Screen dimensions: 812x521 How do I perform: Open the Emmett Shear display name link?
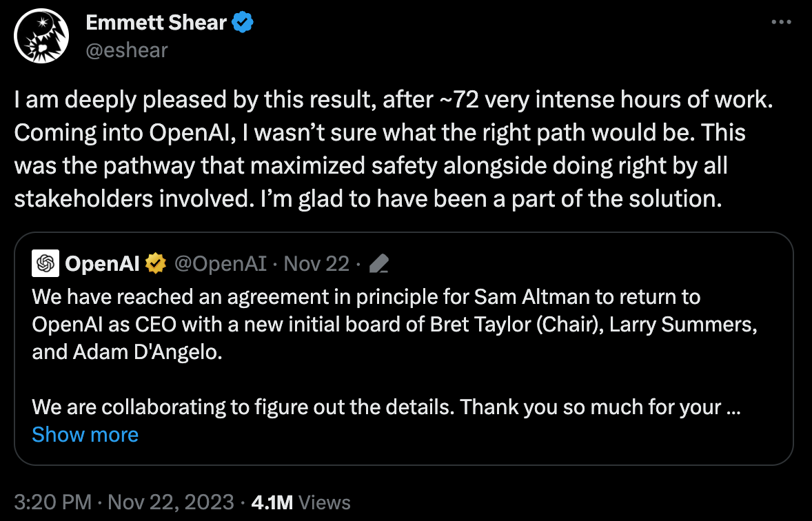pyautogui.click(x=156, y=23)
